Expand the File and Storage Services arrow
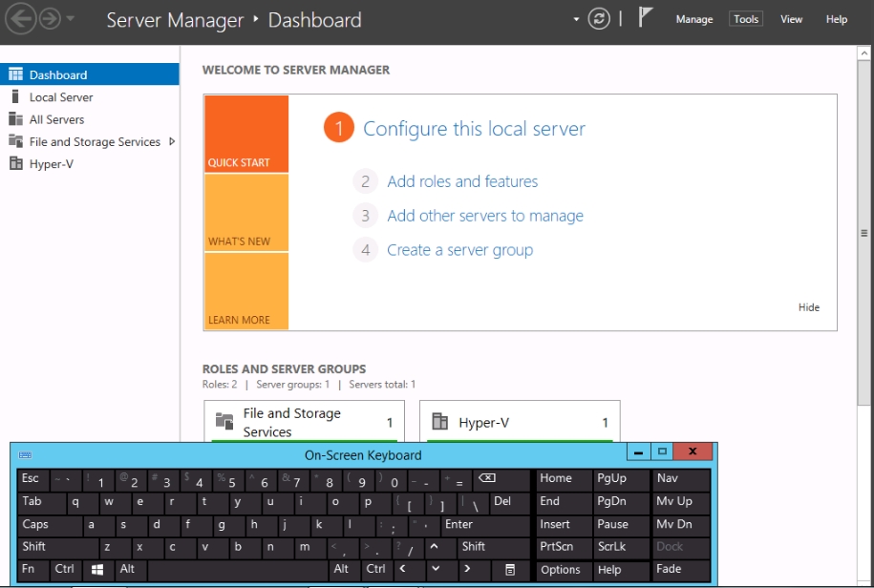This screenshot has height=588, width=874. click(172, 141)
